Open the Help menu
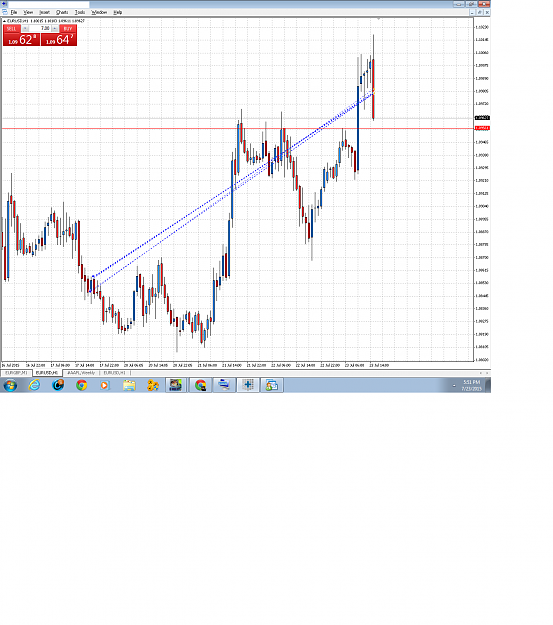The width and height of the screenshot is (553, 625). (118, 12)
